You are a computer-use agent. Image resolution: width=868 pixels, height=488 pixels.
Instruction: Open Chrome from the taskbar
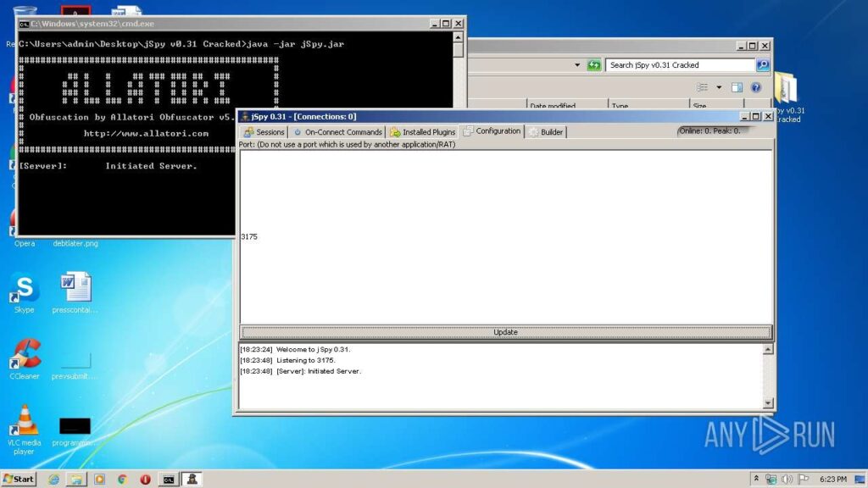[x=122, y=480]
